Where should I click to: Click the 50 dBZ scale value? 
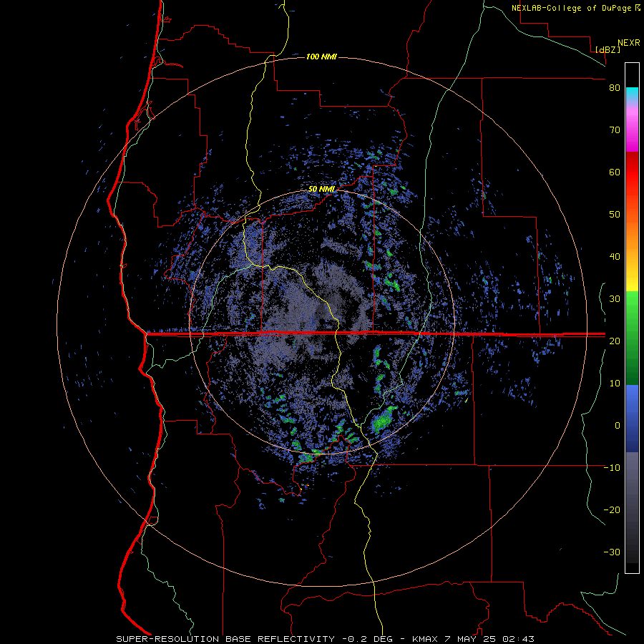pos(615,215)
